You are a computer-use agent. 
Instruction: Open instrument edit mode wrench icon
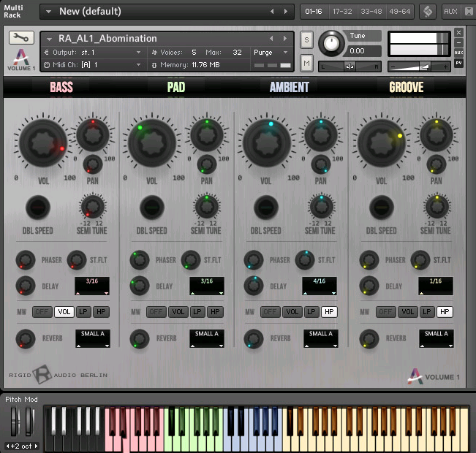(x=21, y=37)
